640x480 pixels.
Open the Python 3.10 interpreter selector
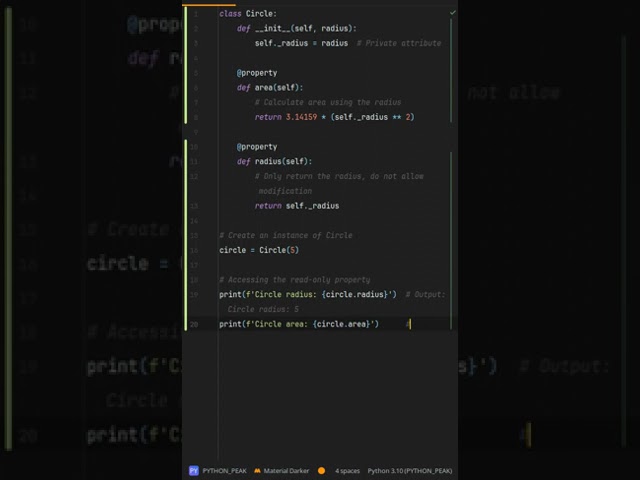click(x=410, y=471)
